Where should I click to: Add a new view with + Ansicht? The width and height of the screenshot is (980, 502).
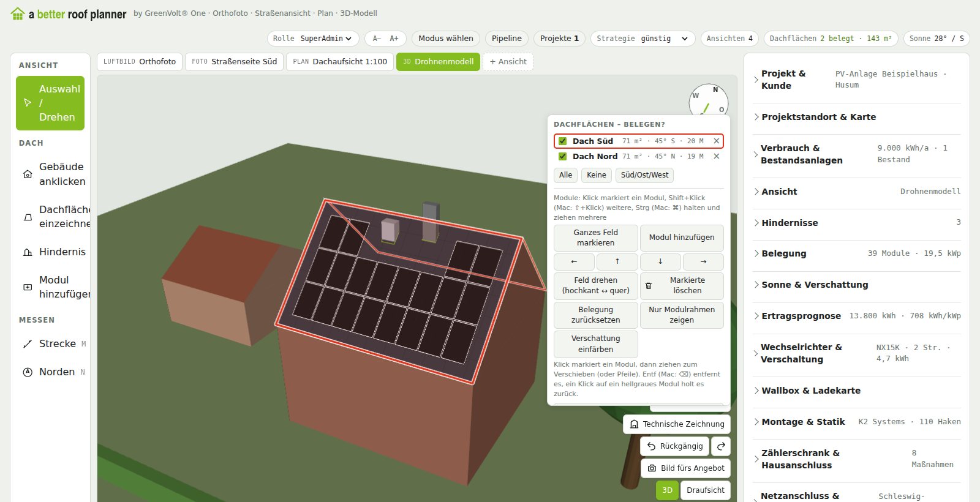508,62
